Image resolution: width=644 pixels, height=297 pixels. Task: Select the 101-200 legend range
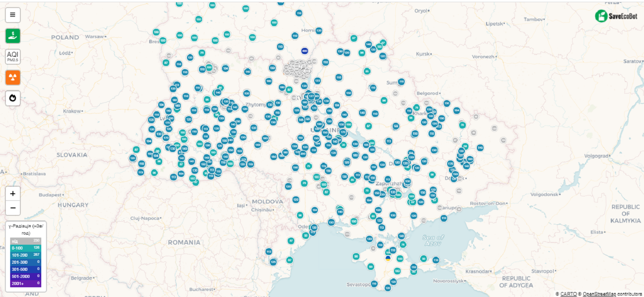(25, 255)
